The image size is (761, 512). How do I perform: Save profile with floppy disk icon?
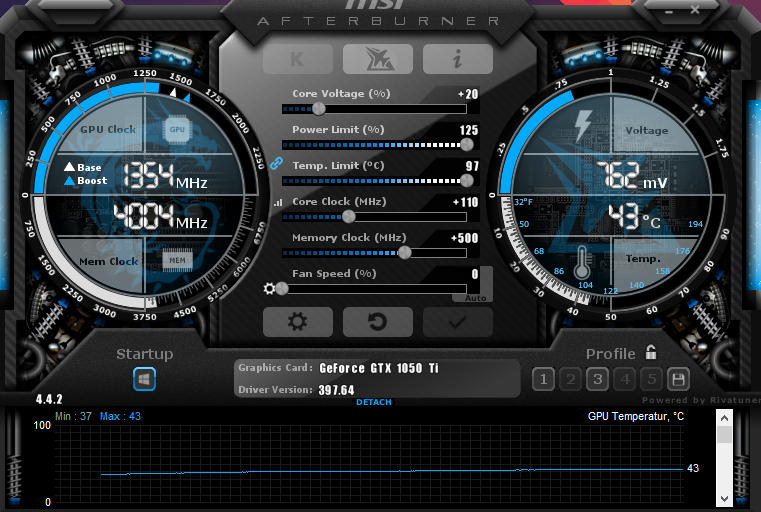click(678, 379)
